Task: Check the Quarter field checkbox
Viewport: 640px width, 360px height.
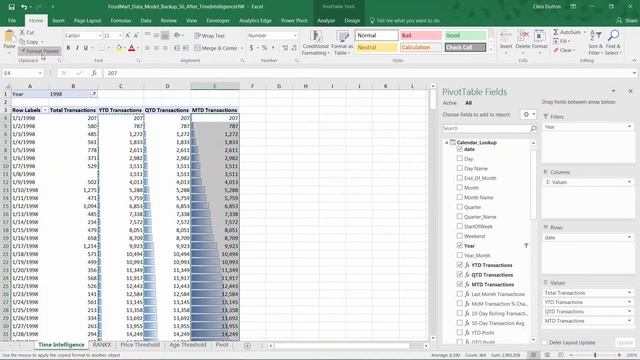Action: [460, 207]
